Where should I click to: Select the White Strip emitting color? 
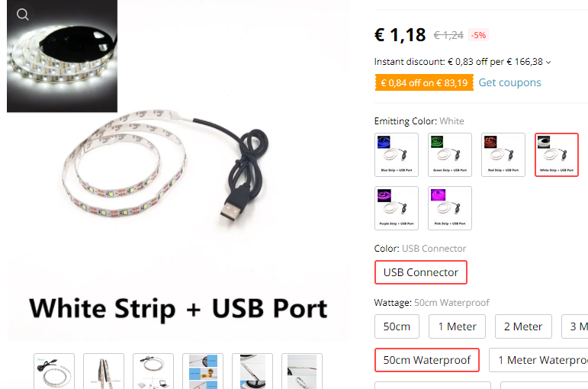pos(557,155)
